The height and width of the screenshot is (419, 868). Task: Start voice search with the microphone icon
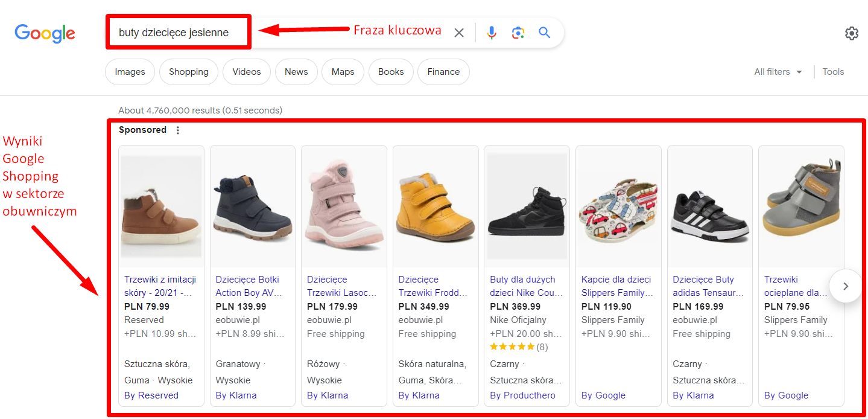[492, 33]
